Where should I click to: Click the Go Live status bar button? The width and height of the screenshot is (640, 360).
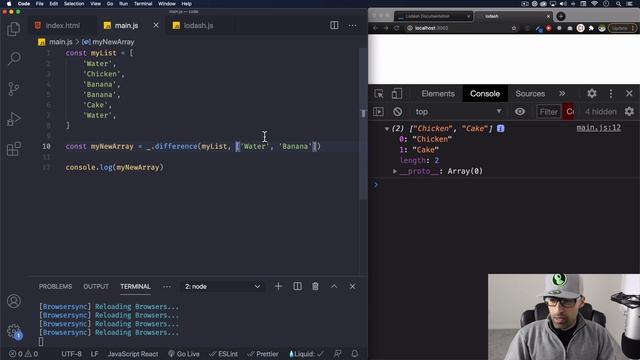tap(184, 354)
